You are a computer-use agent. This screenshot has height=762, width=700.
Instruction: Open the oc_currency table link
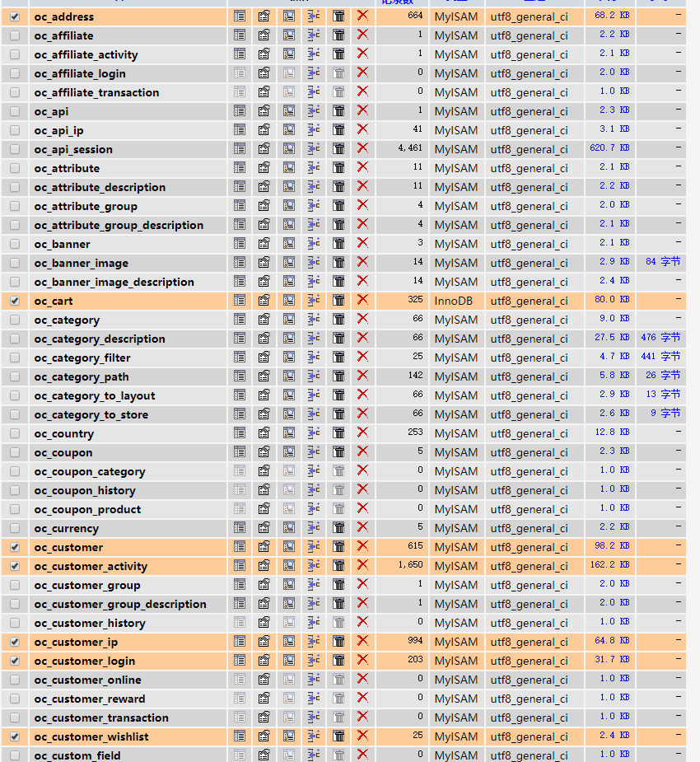pos(67,529)
